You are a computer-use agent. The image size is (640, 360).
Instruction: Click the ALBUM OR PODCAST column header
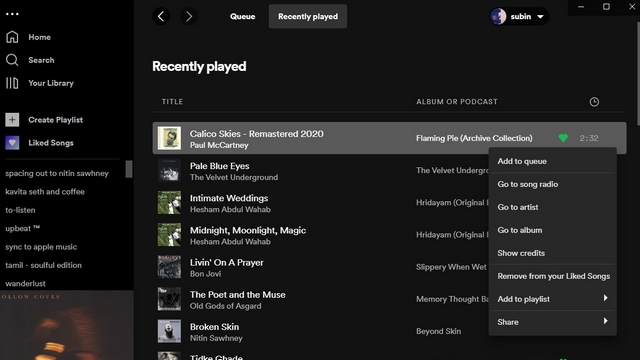pyautogui.click(x=457, y=102)
